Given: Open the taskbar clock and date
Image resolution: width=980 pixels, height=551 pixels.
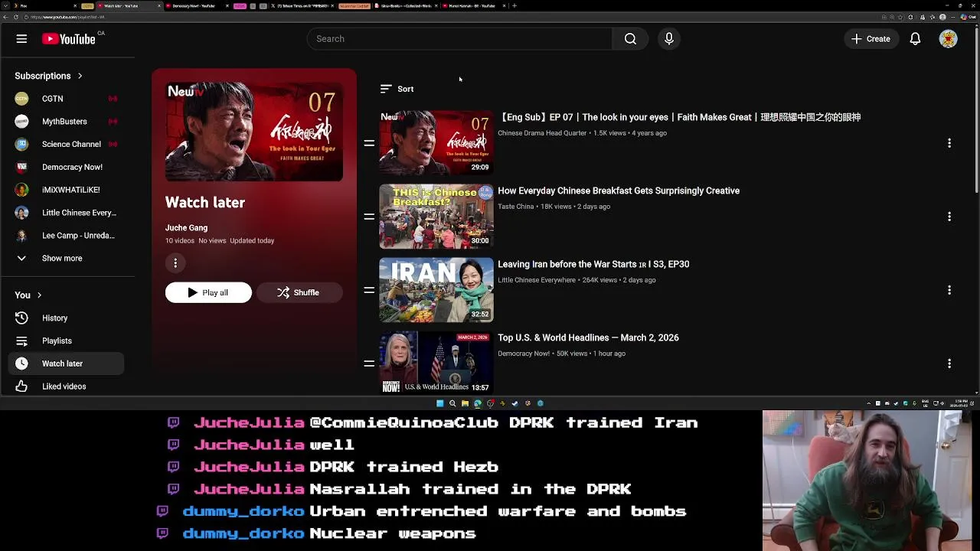Looking at the screenshot, I should click(x=960, y=403).
